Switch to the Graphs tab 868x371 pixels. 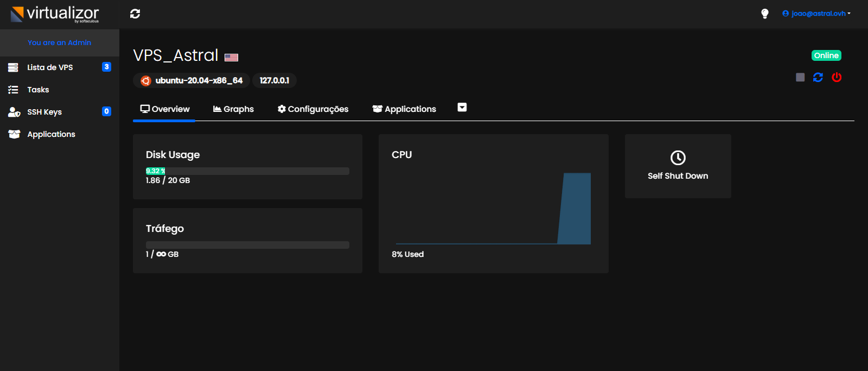point(233,109)
